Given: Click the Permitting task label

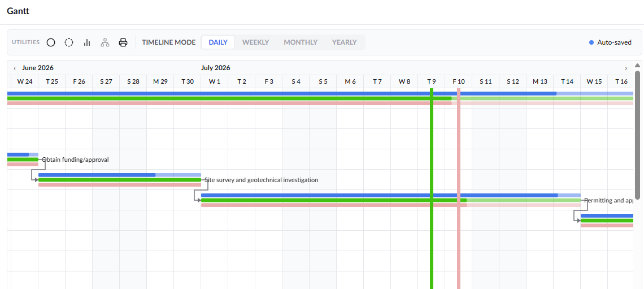Looking at the screenshot, I should tap(608, 200).
